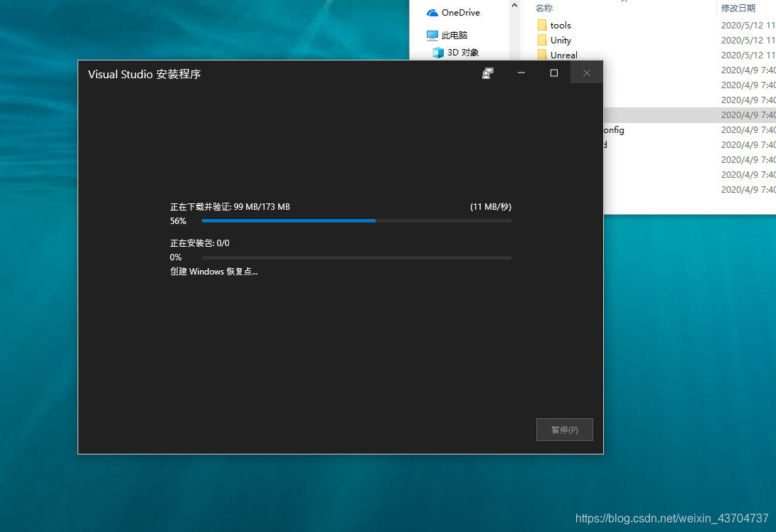Click the navigation pane scroll-up arrow

514,6
